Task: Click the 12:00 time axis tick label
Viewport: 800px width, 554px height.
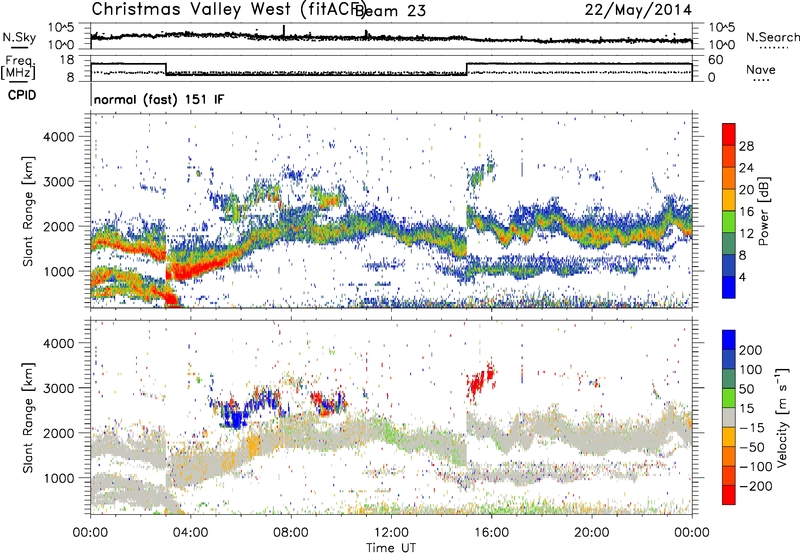Action: pyautogui.click(x=391, y=533)
